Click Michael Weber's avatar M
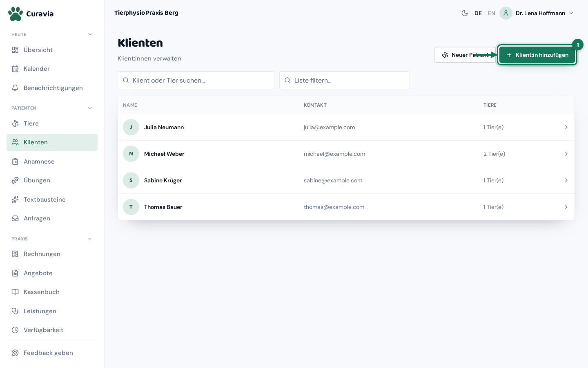 131,154
